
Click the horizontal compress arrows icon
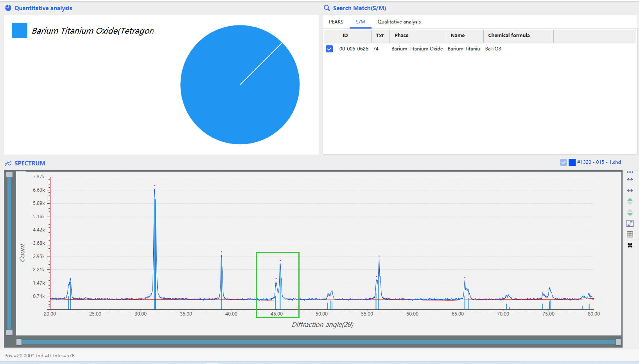coord(630,190)
